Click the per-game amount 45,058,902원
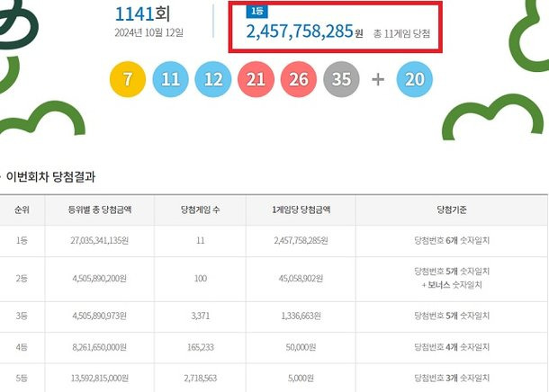The image size is (549, 392). pyautogui.click(x=301, y=279)
